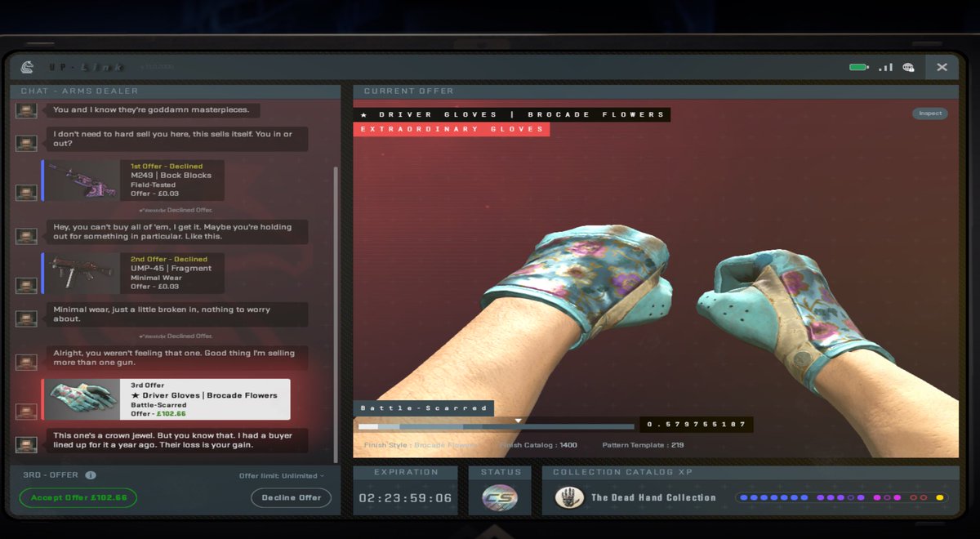
Task: Open the 3rd Offer info icon
Action: click(x=91, y=475)
